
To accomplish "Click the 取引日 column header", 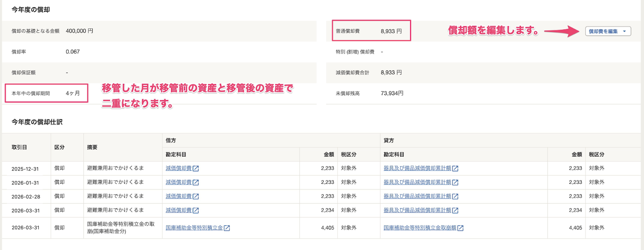I will (19, 148).
